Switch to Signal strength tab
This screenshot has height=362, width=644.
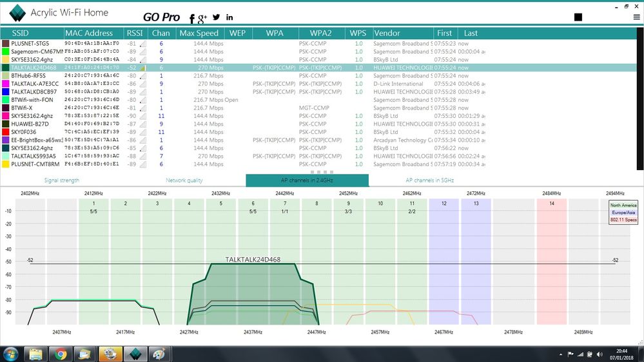(x=62, y=180)
